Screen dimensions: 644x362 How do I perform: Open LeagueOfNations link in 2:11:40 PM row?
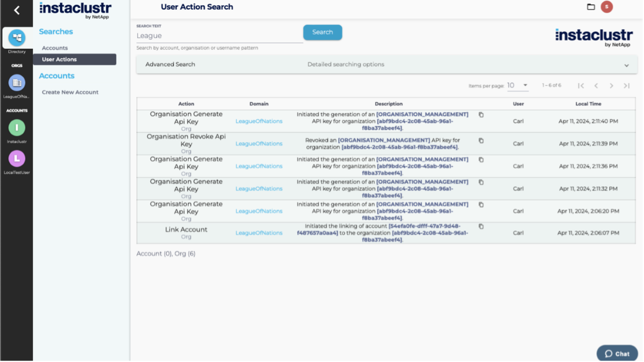point(260,121)
